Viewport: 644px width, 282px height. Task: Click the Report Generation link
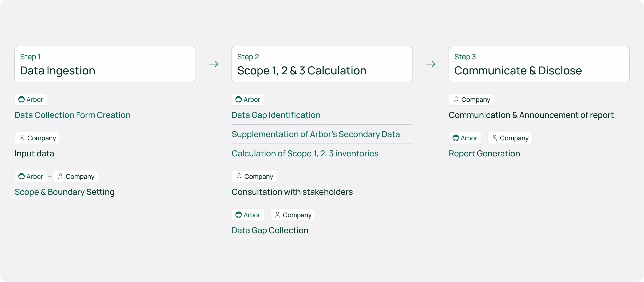(x=484, y=154)
